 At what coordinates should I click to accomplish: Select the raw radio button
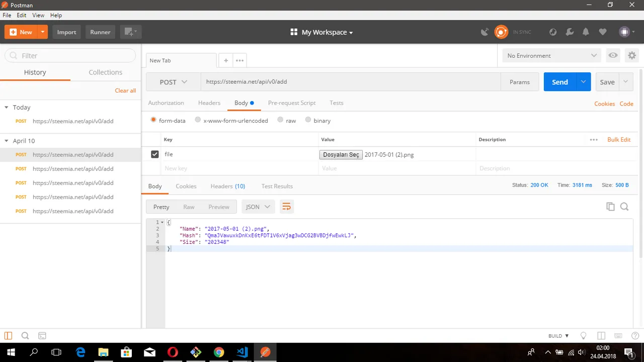coord(280,120)
